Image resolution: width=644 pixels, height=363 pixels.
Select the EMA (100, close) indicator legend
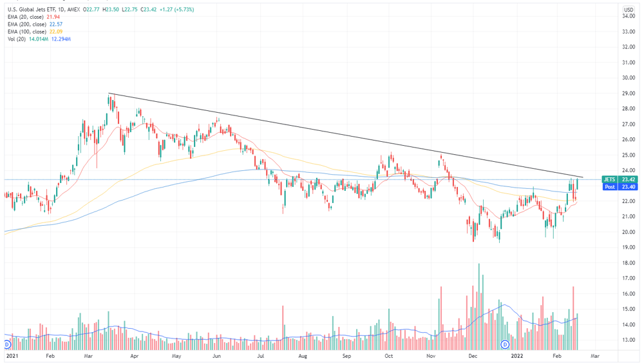28,32
